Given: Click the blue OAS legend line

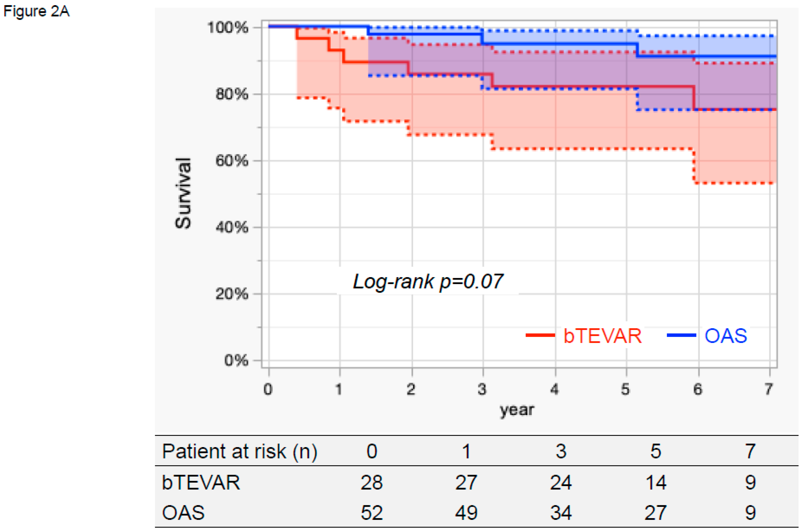Looking at the screenshot, I should pos(681,335).
